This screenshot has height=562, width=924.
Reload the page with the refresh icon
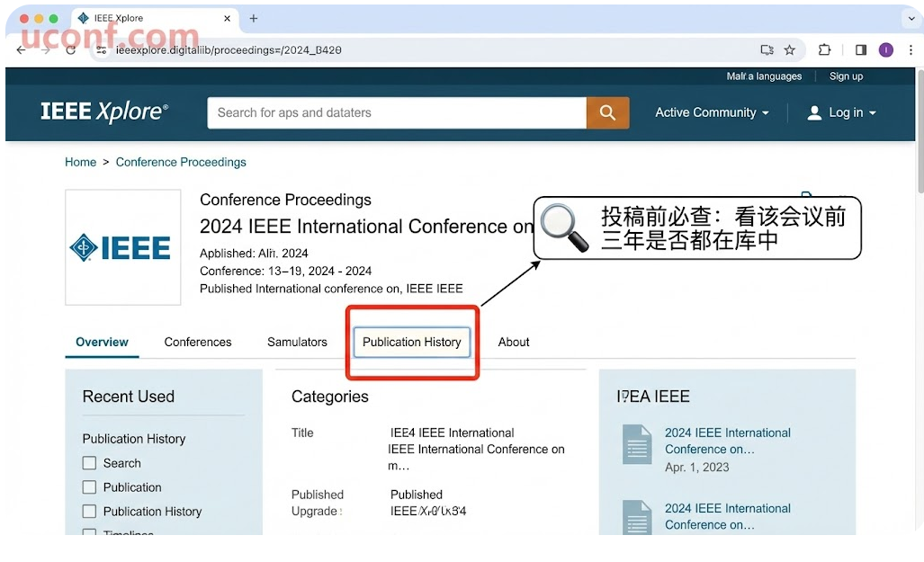click(70, 50)
